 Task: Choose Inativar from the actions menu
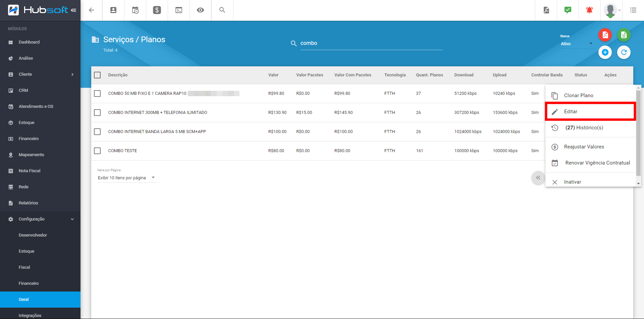[591, 181]
